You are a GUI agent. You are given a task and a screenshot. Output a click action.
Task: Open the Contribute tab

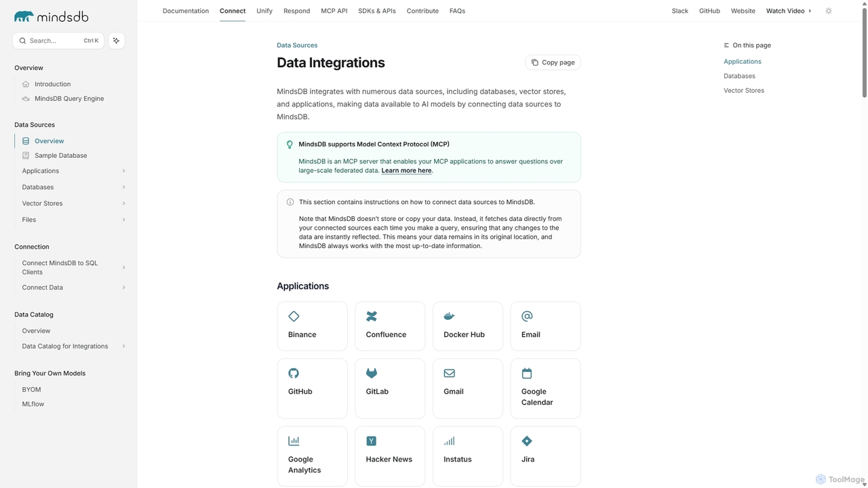click(422, 11)
